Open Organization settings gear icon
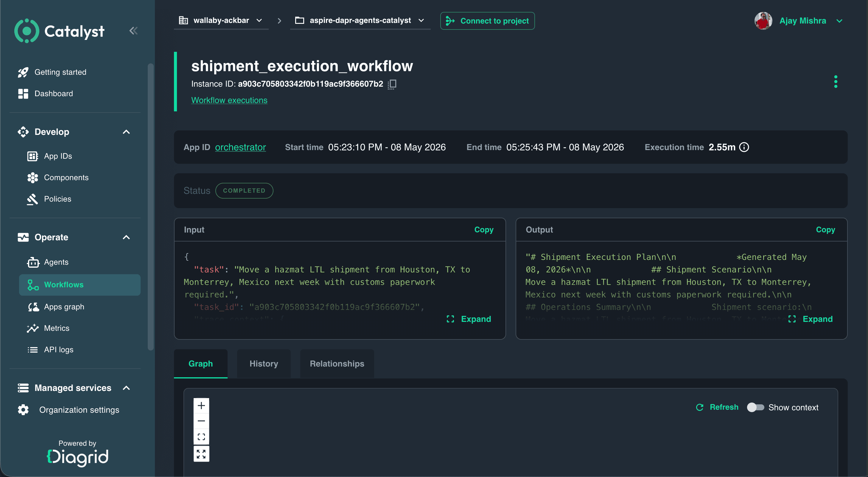This screenshot has height=477, width=868. pos(23,410)
